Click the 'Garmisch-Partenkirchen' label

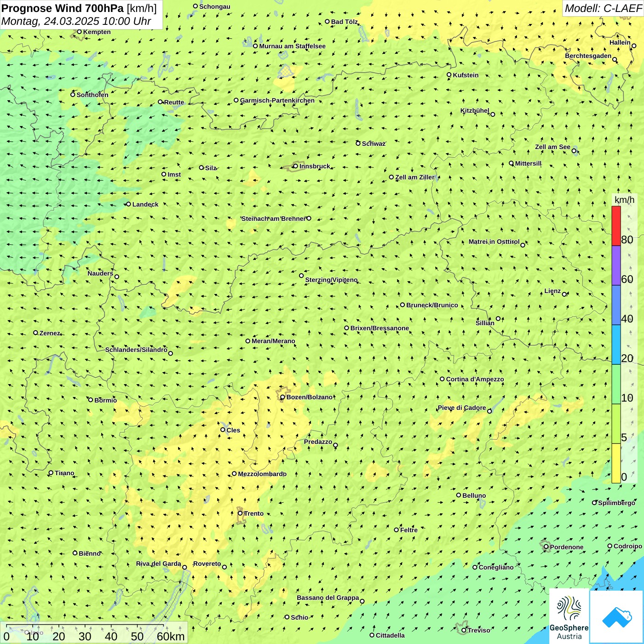(x=277, y=100)
